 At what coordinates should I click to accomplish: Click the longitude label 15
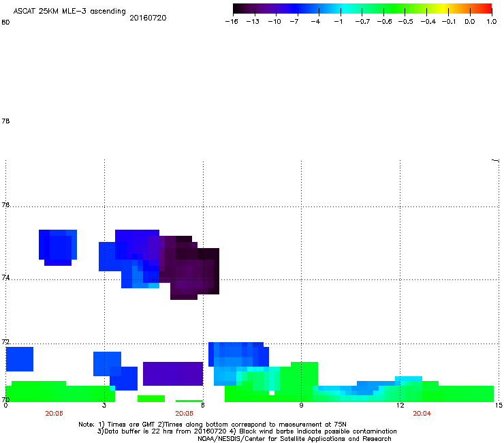[x=499, y=405]
